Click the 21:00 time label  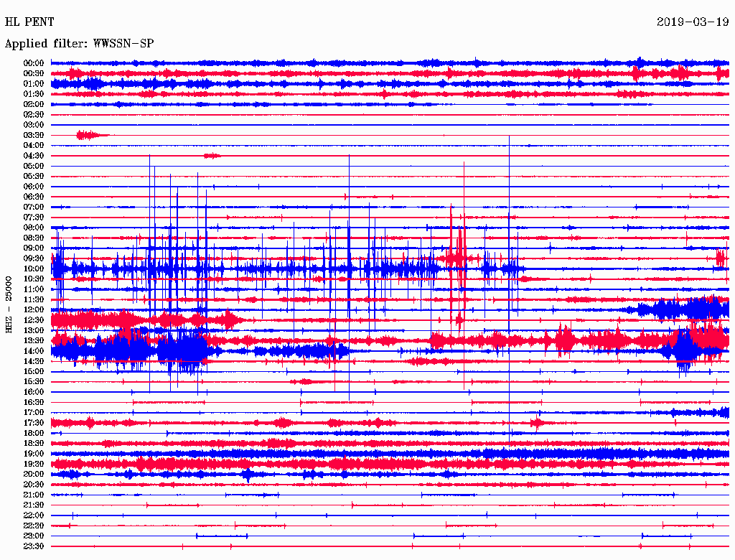point(34,495)
